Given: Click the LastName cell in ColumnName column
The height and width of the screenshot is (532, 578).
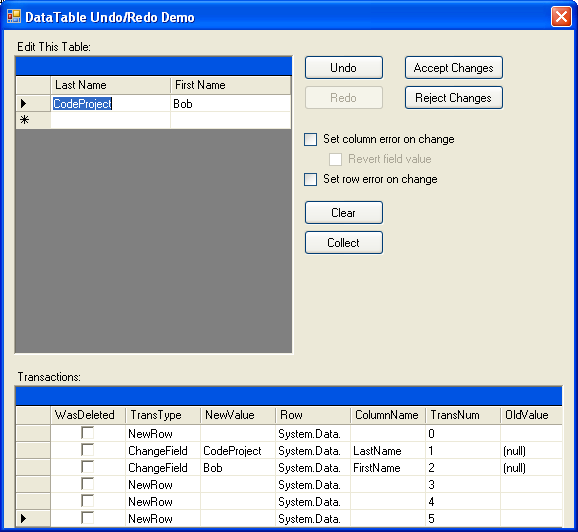Looking at the screenshot, I should coord(388,451).
